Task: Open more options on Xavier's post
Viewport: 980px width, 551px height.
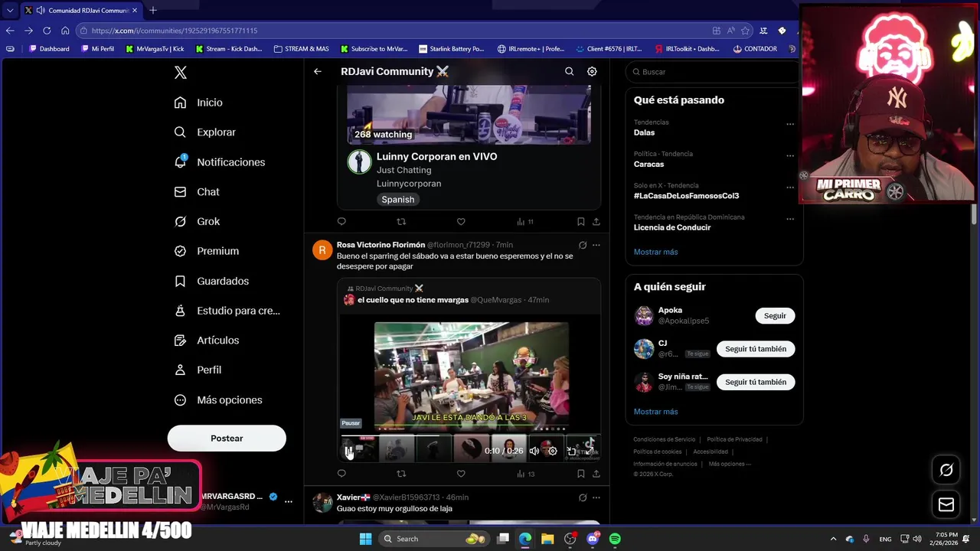Action: pos(596,497)
